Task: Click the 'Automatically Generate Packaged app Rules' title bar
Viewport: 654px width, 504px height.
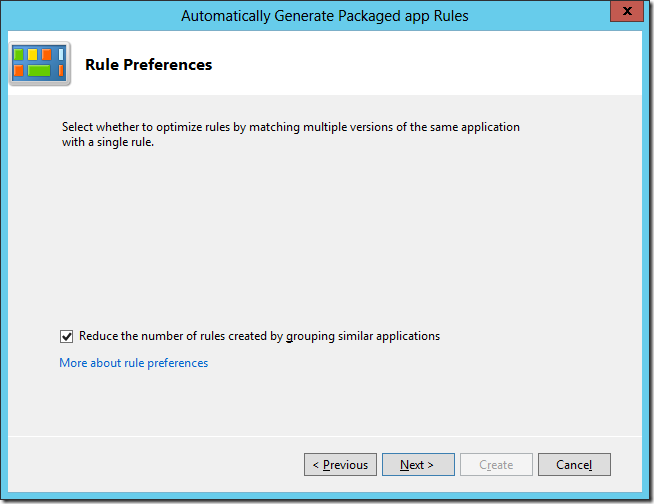Action: pos(324,15)
